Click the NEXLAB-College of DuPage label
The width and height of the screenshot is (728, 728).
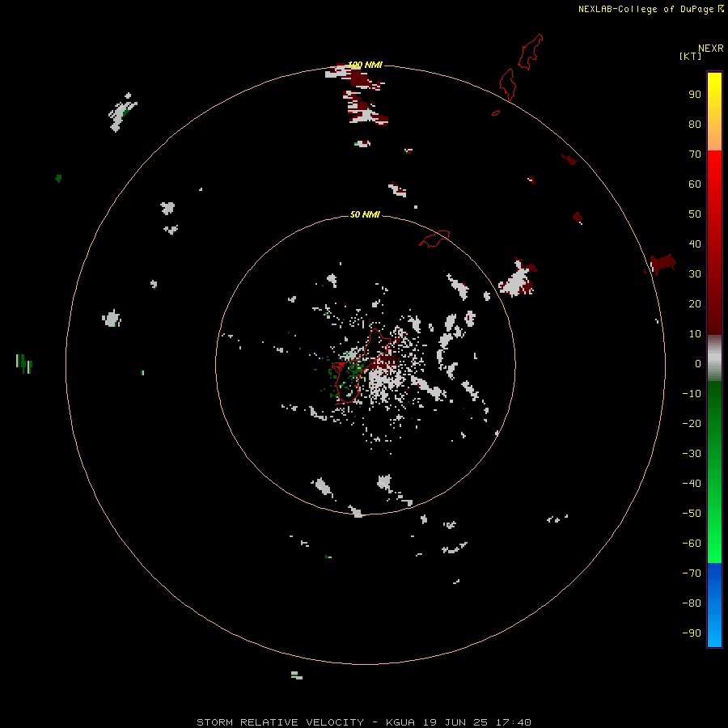pyautogui.click(x=650, y=9)
